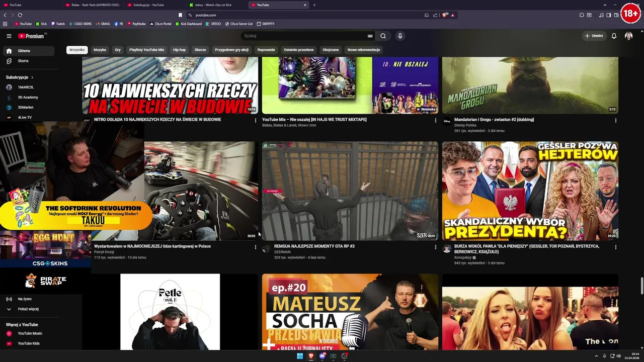Open more options for BURZA WOKÓŁ PAWŁA video
The height and width of the screenshot is (362, 644).
point(615,247)
